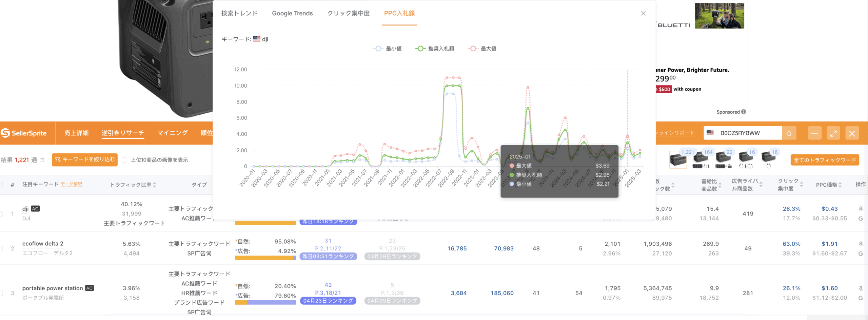The width and height of the screenshot is (868, 320).
Task: Click the AC badge beside portable power station
Action: (90, 288)
